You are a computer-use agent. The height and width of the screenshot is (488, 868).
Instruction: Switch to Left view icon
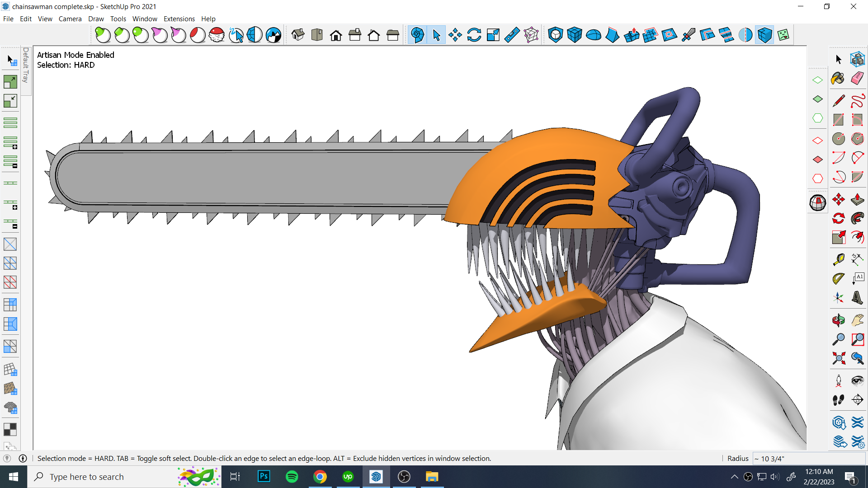click(x=393, y=35)
